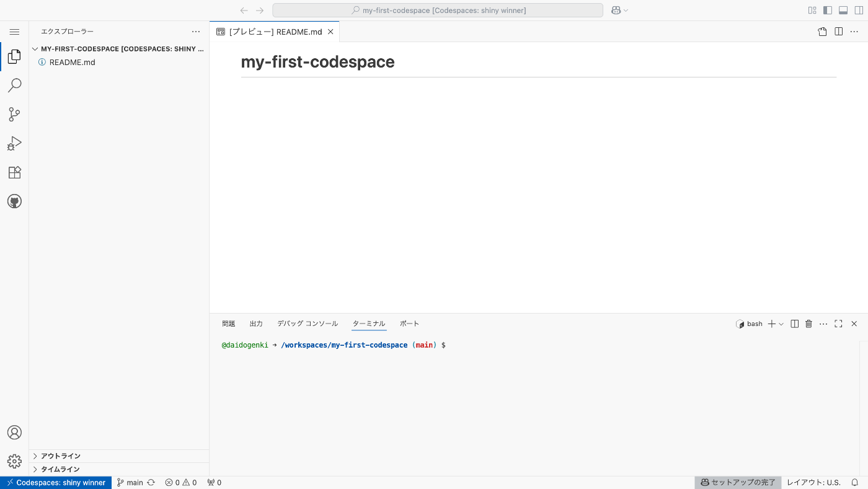The width and height of the screenshot is (868, 489).
Task: Open the Copilot dropdown chevron
Action: [626, 11]
